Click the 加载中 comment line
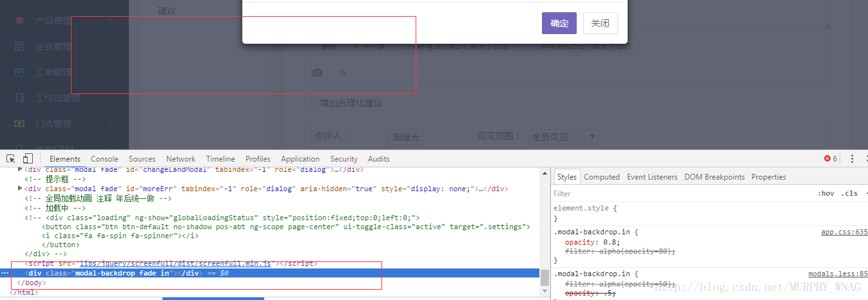Screen dimensions: 868x300 [55, 209]
